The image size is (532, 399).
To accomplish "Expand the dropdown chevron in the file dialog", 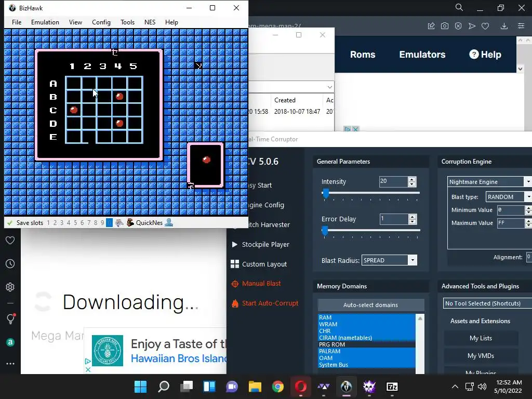I will coord(329,87).
